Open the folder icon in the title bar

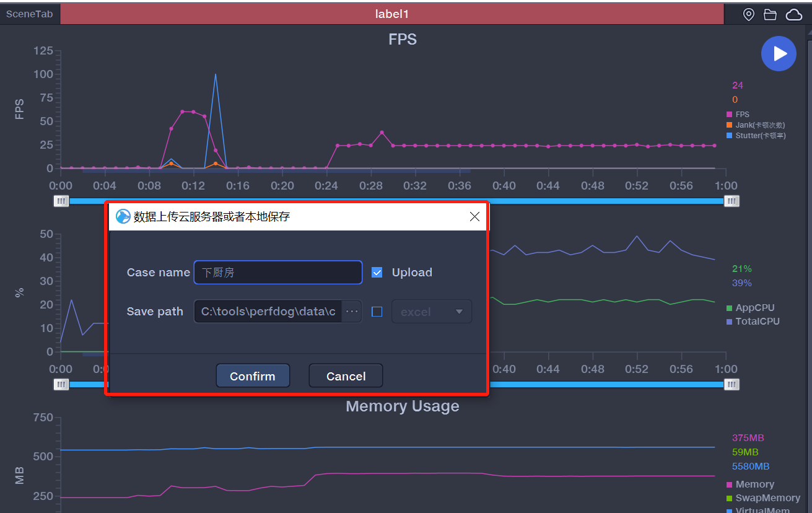point(770,14)
